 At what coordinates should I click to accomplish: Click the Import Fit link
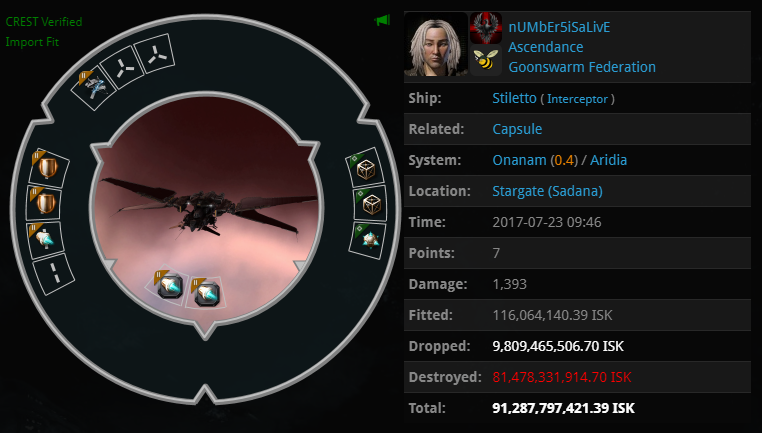click(x=32, y=42)
